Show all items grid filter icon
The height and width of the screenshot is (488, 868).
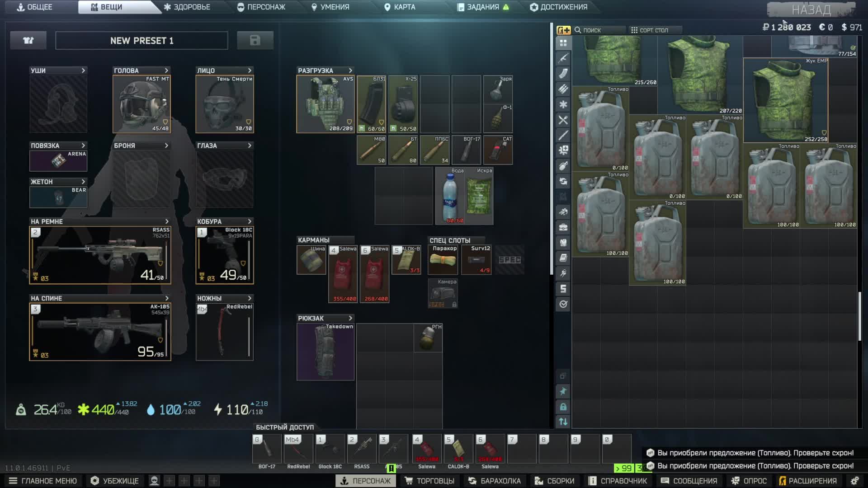[563, 43]
